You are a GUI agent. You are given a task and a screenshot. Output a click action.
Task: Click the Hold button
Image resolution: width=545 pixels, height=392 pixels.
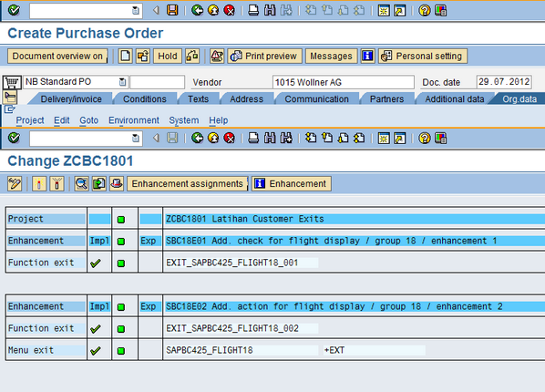pos(168,56)
